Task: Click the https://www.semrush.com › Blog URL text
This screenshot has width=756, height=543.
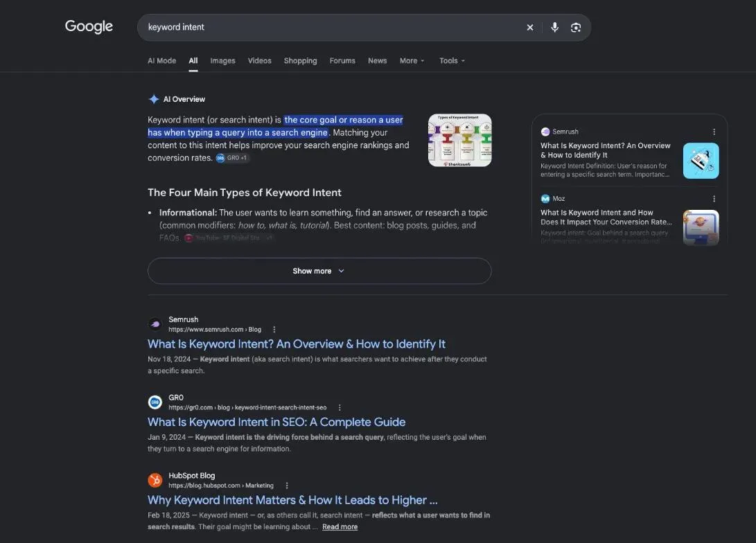Action: (215, 330)
